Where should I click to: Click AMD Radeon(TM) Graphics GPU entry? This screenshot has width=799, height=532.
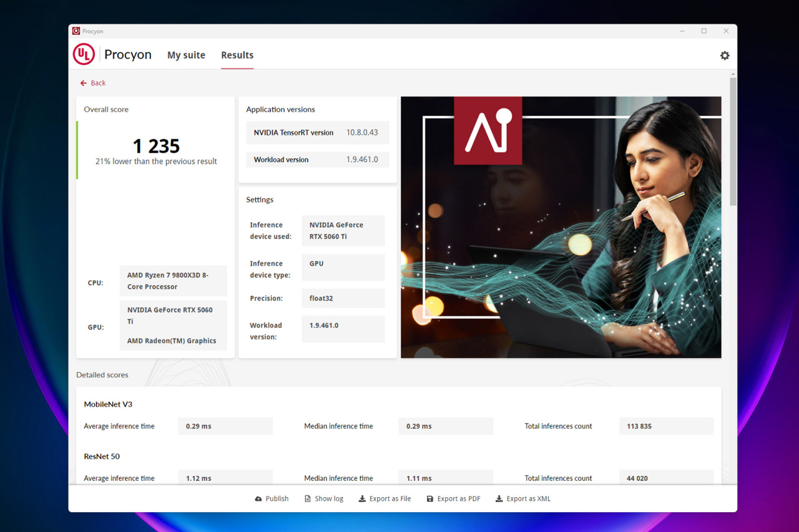pos(172,341)
